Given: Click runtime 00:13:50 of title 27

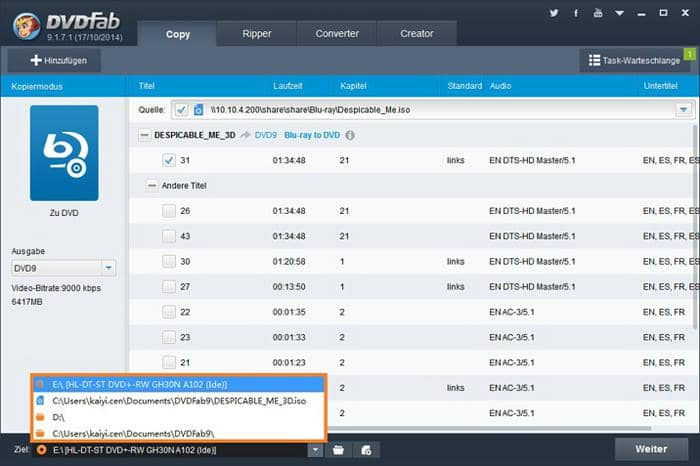Looking at the screenshot, I should click(x=289, y=287).
